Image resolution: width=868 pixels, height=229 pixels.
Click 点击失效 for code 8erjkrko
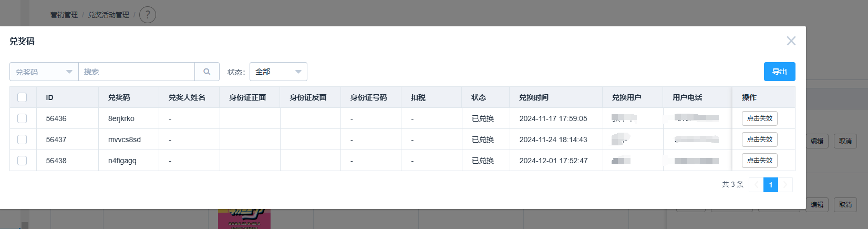point(760,118)
